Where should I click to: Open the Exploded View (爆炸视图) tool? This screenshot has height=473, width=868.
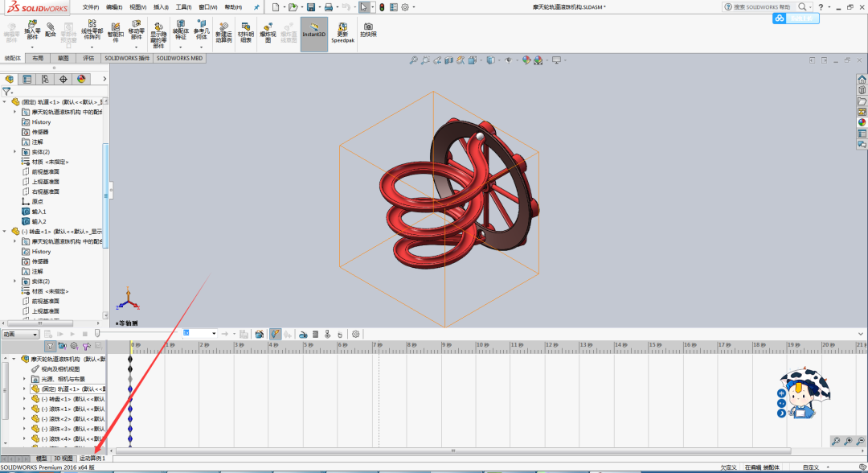pos(266,32)
